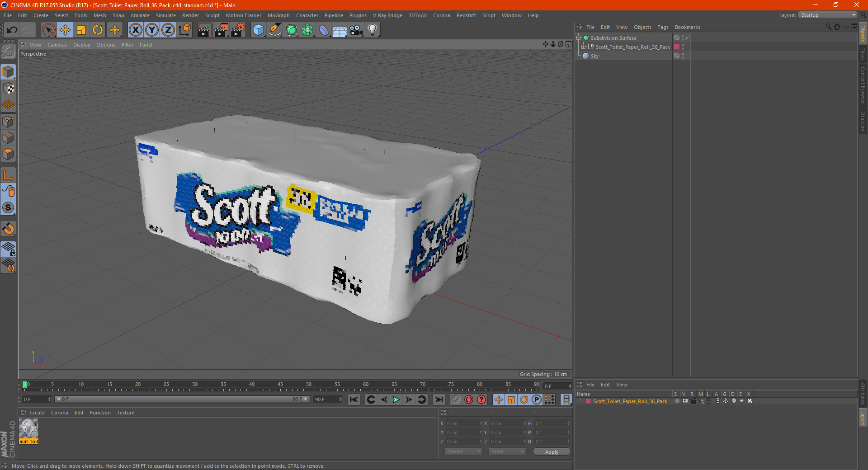Render to Picture Viewer
The image size is (868, 470).
(221, 30)
